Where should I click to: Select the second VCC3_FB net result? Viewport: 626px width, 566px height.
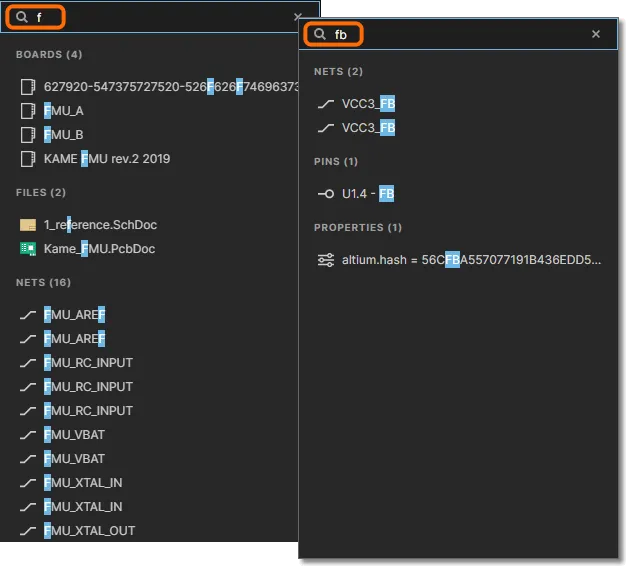tap(368, 128)
